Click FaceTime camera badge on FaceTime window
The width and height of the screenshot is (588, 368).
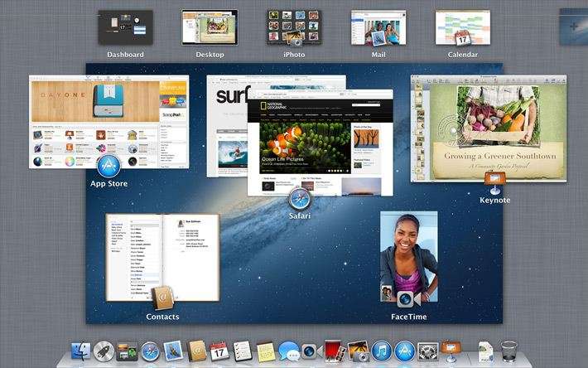pyautogui.click(x=409, y=299)
